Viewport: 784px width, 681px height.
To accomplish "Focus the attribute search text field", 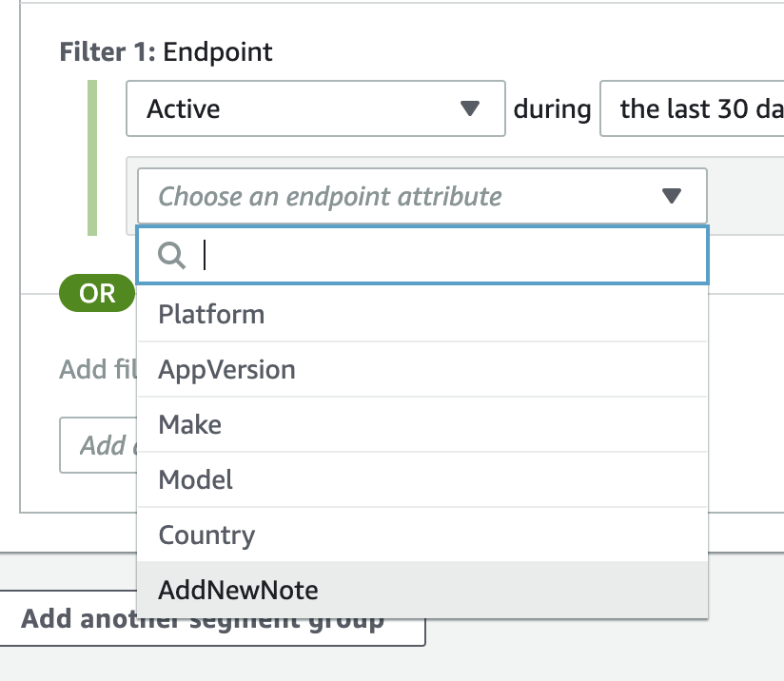I will (447, 256).
